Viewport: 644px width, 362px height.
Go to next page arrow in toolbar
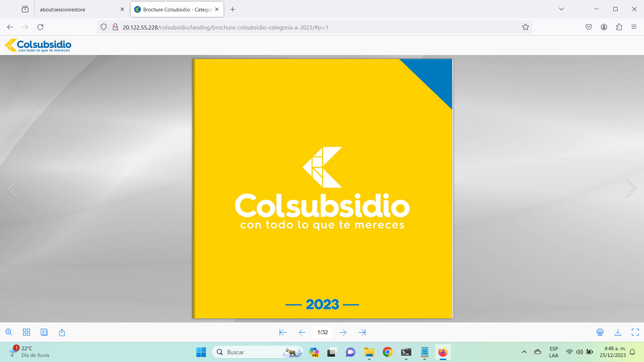343,332
